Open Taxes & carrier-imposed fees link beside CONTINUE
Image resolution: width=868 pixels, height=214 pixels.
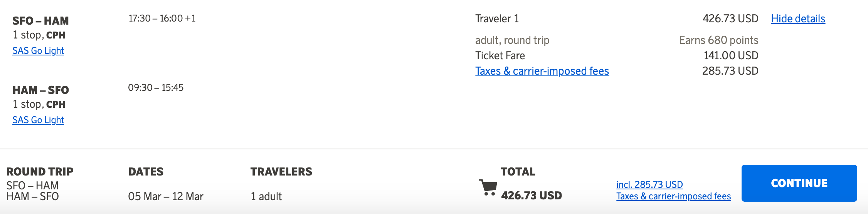coord(673,196)
